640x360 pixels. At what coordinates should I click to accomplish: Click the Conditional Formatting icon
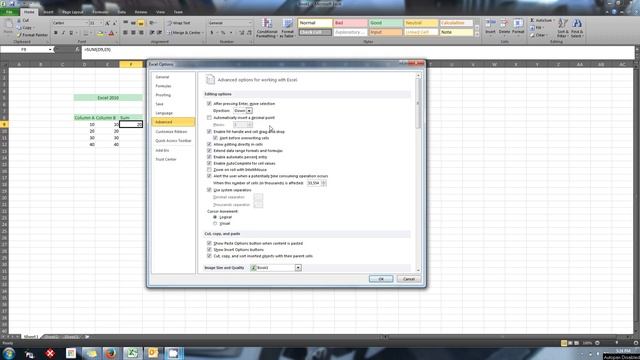coord(267,24)
